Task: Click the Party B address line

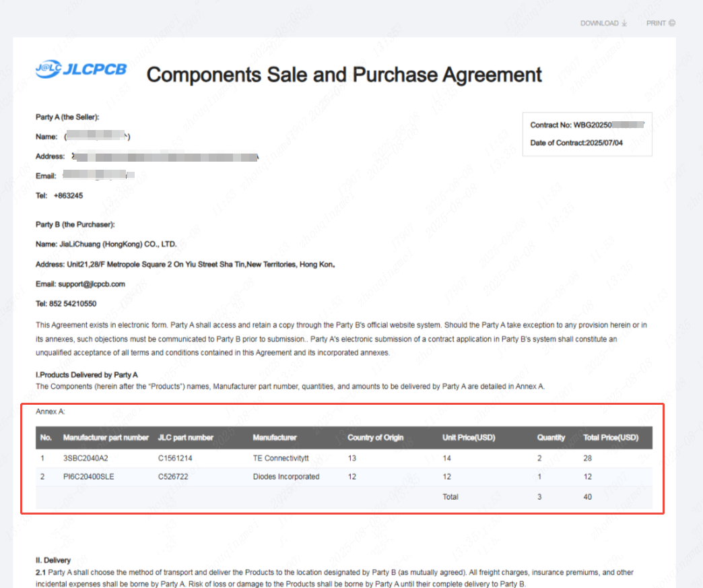Action: pyautogui.click(x=185, y=265)
